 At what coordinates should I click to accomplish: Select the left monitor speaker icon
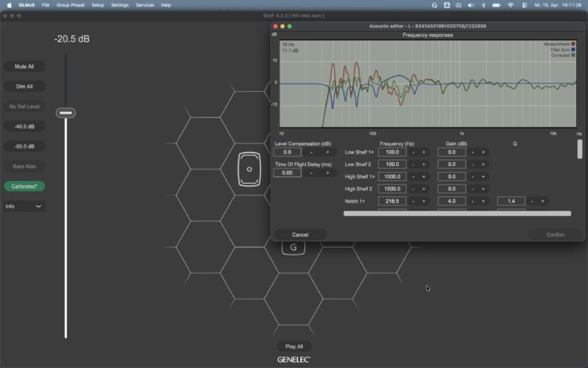pyautogui.click(x=249, y=169)
